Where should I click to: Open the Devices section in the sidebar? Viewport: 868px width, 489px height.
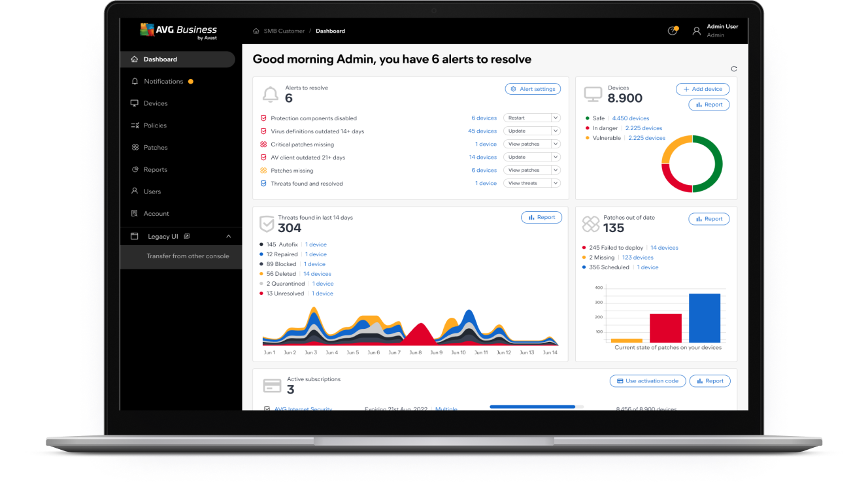pyautogui.click(x=157, y=103)
